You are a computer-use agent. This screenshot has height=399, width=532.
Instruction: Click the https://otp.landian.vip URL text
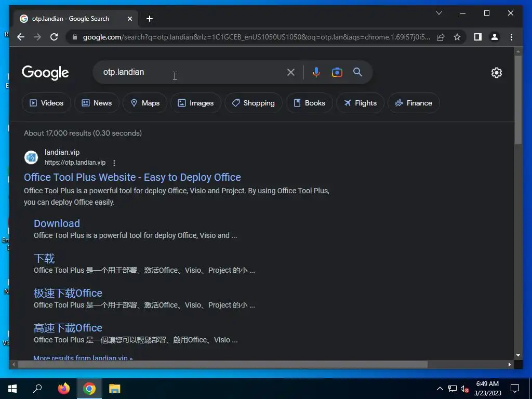pos(75,163)
